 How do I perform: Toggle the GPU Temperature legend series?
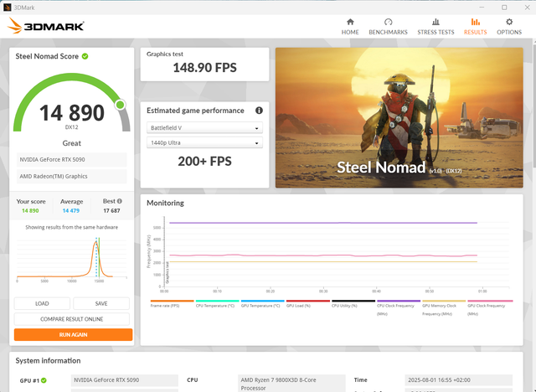tap(262, 304)
